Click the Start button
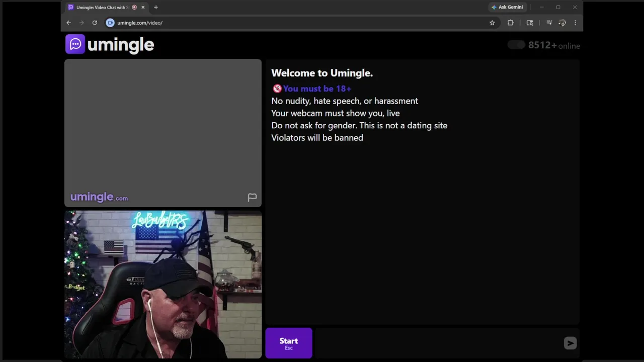 (289, 343)
